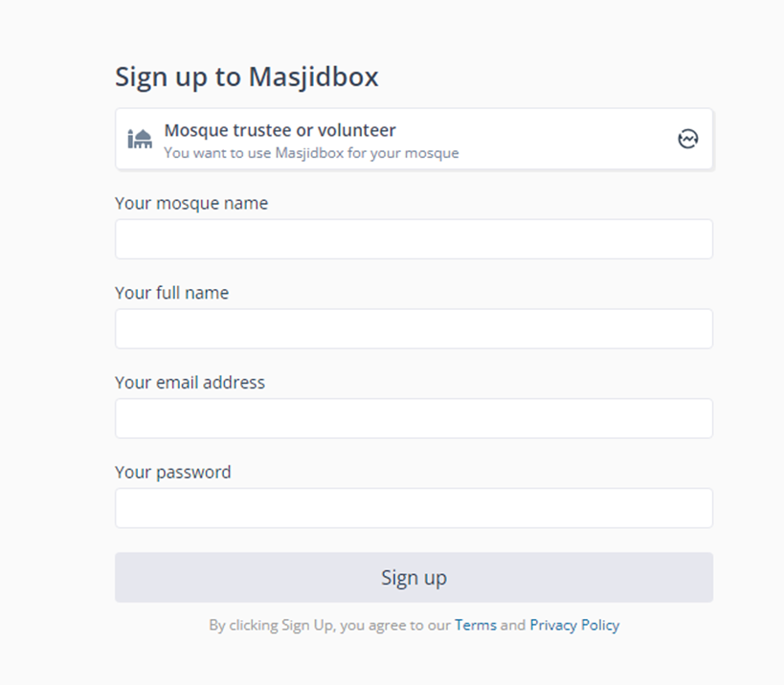Click the 'Your password' label
The width and height of the screenshot is (784, 685).
click(173, 472)
